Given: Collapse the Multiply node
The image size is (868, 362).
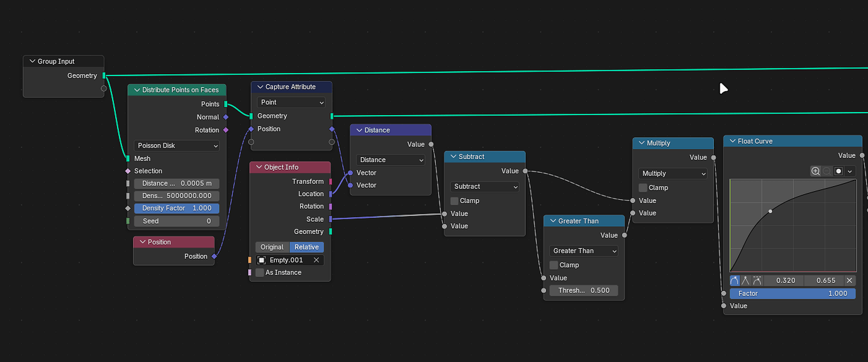Looking at the screenshot, I should coord(640,143).
